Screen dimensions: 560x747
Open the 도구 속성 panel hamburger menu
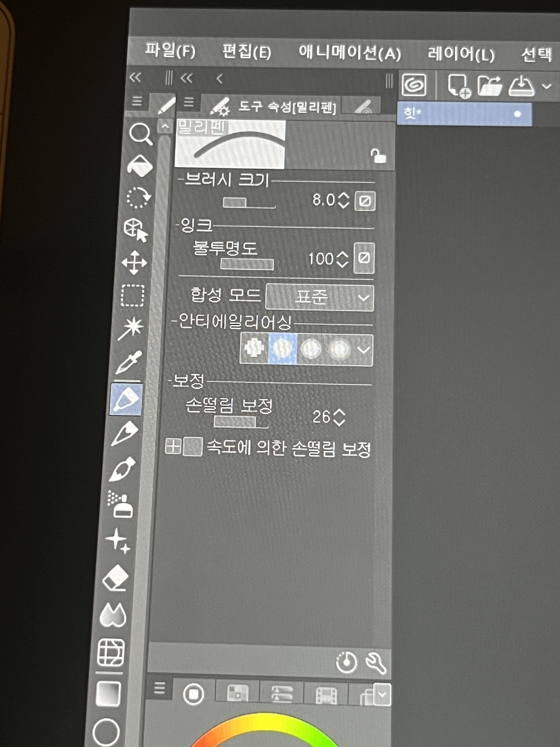point(188,102)
